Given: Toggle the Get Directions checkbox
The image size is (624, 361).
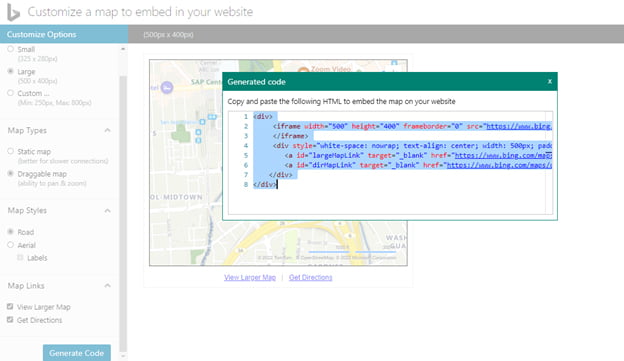Looking at the screenshot, I should pos(10,320).
